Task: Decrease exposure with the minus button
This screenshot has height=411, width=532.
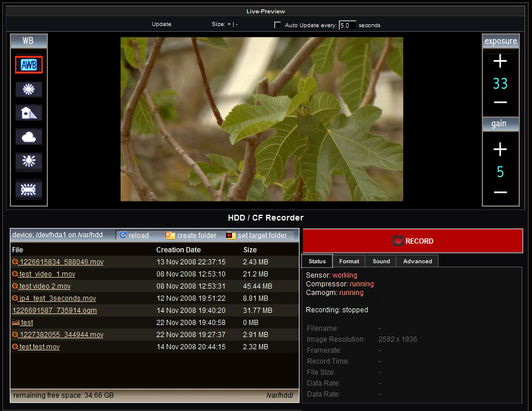Action: tap(500, 103)
